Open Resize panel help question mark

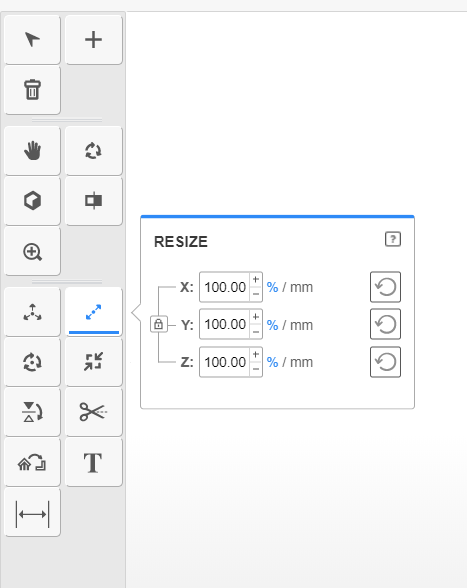[x=393, y=239]
